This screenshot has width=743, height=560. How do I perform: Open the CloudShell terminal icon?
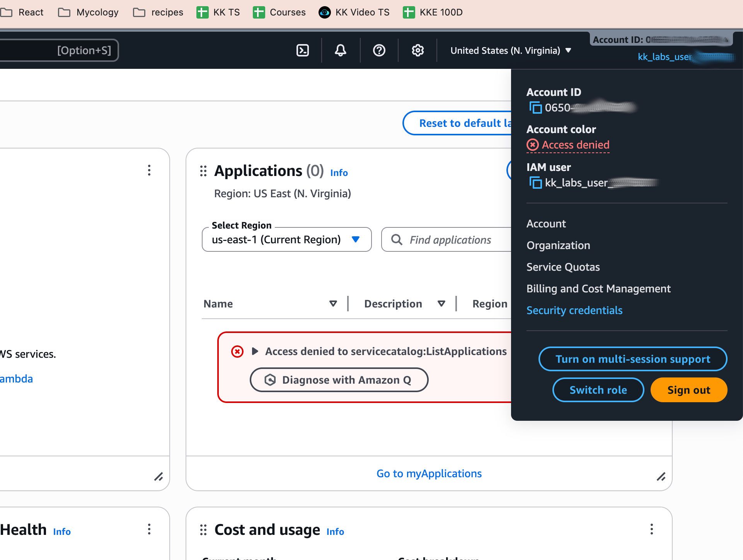(x=302, y=50)
